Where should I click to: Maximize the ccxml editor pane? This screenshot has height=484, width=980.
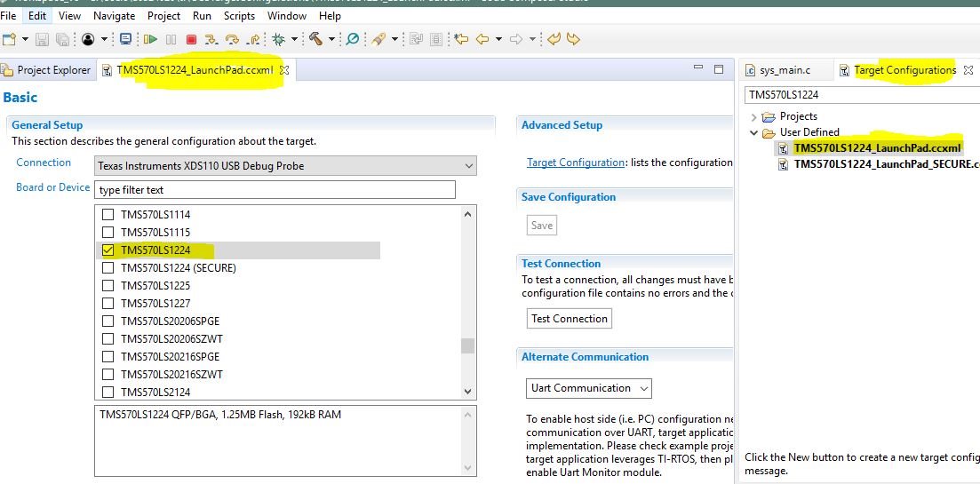719,68
